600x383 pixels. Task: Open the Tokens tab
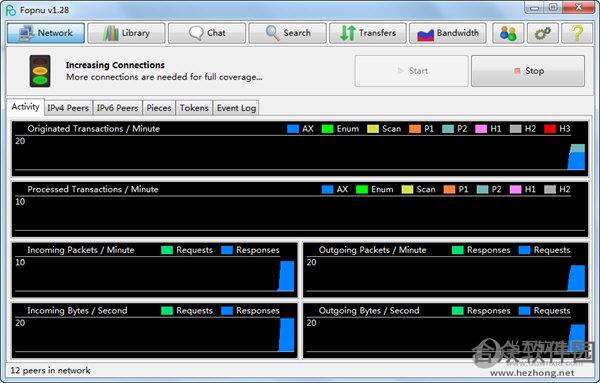tap(194, 108)
